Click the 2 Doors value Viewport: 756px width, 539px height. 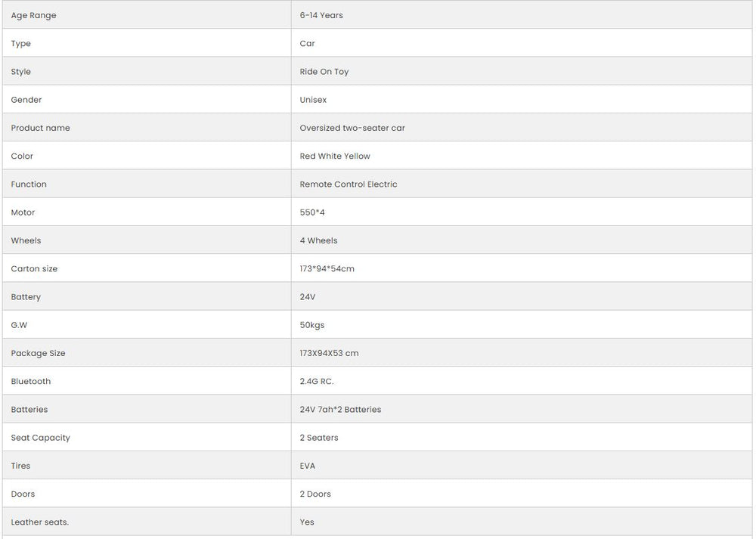pyautogui.click(x=315, y=494)
